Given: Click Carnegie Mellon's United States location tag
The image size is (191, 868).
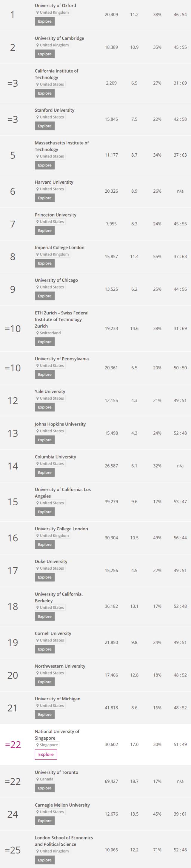Looking at the screenshot, I should [x=50, y=812].
